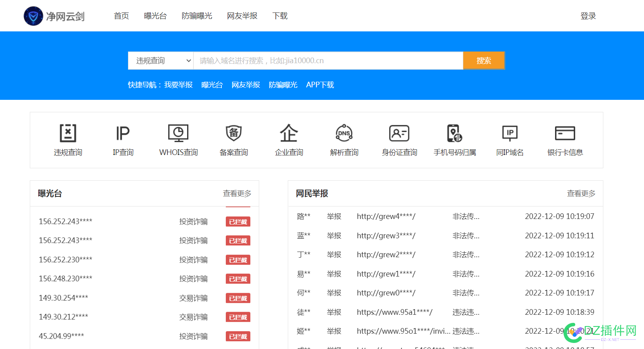Click report URL http://grew2****/
This screenshot has height=349, width=644.
386,255
